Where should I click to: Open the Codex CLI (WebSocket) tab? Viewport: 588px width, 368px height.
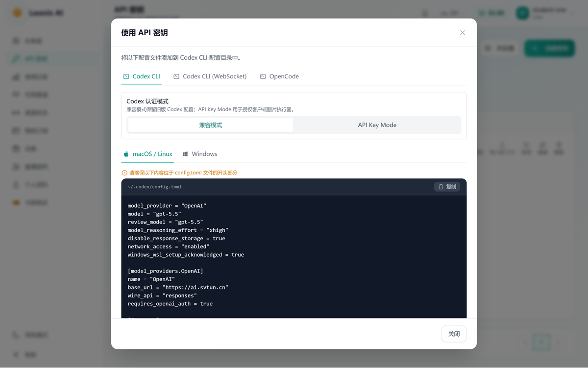210,76
